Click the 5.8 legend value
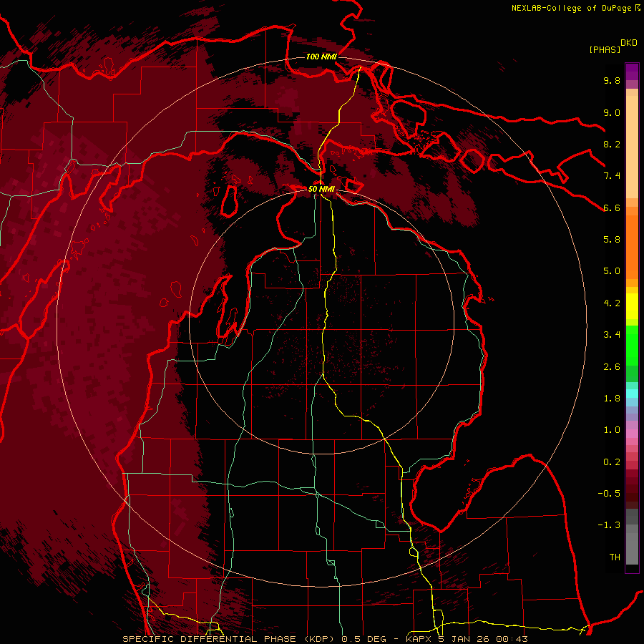 click(x=612, y=240)
